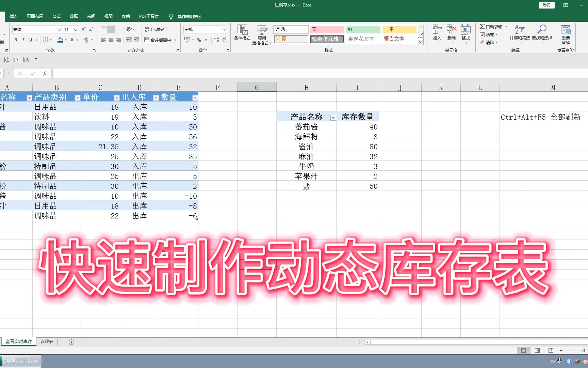This screenshot has height=368, width=588.
Task: Apply font color A button
Action: [x=72, y=40]
